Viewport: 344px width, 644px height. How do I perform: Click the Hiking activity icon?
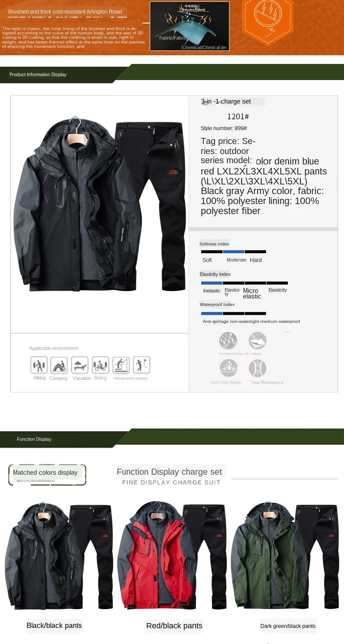point(39,365)
